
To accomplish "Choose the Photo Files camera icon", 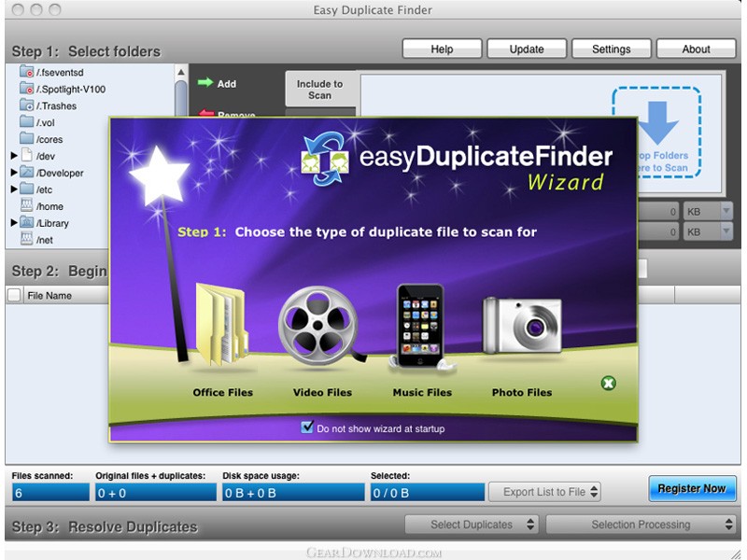I will coord(522,325).
